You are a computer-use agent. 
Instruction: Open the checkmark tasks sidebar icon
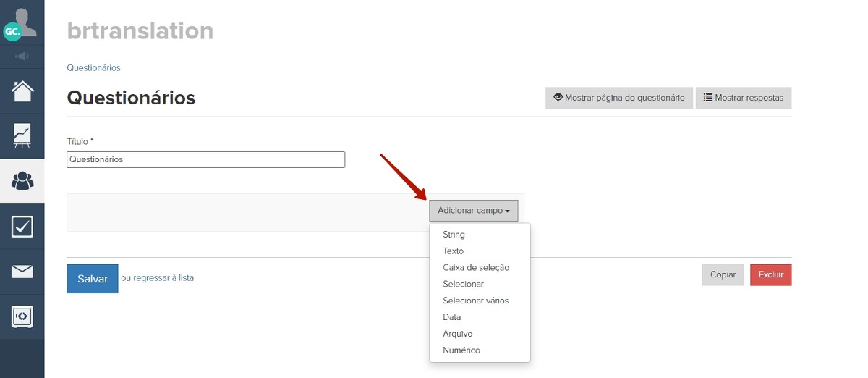pyautogui.click(x=22, y=227)
